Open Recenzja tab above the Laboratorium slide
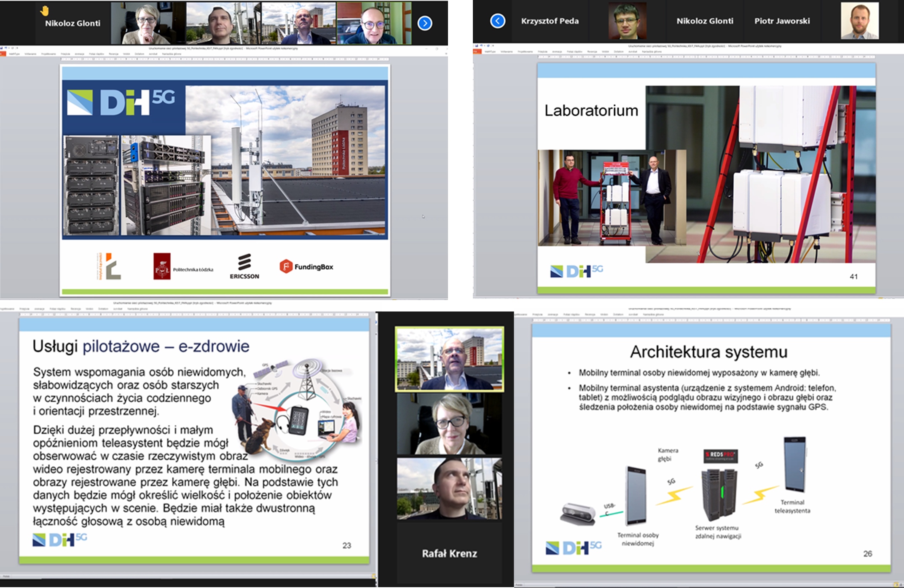This screenshot has height=588, width=904. pos(592,51)
